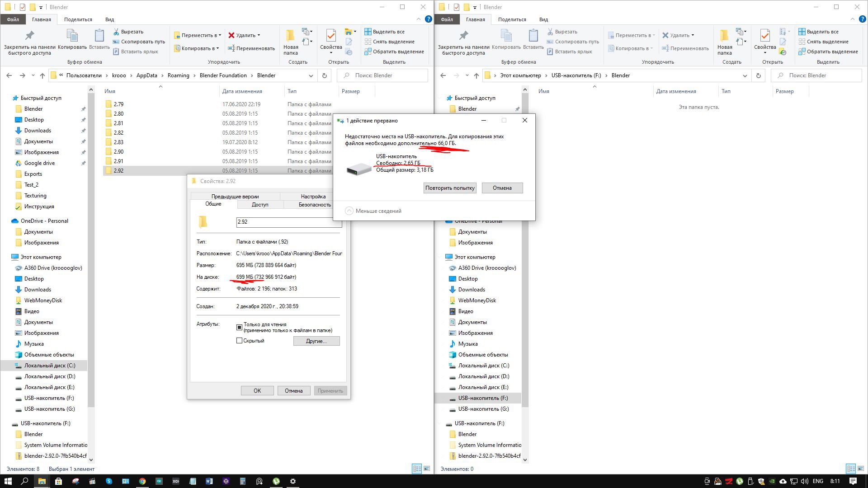
Task: Click Copy path in left window ribbon
Action: click(139, 42)
